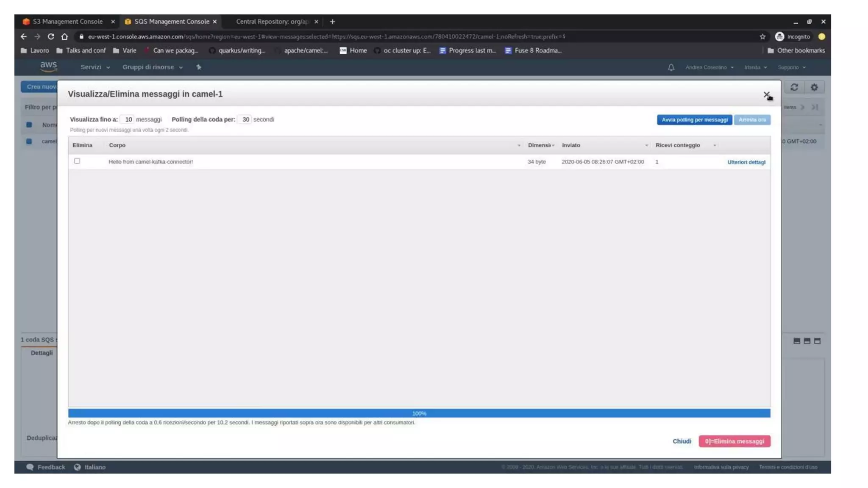Click the browser home icon

(64, 36)
